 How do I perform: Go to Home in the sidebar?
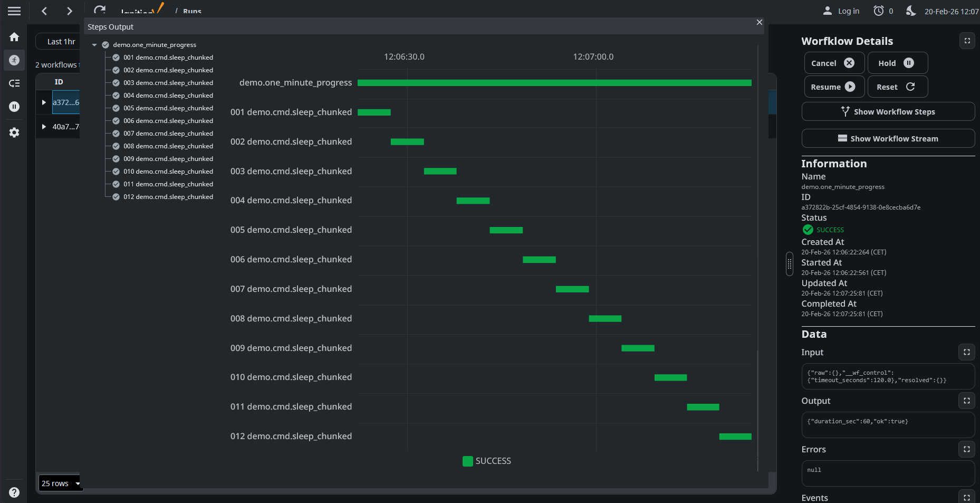(x=14, y=37)
